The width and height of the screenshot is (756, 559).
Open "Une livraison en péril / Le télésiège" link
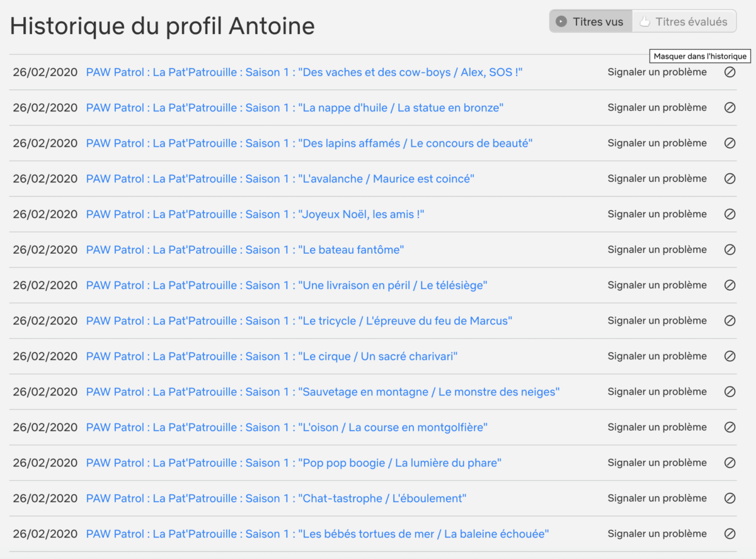(287, 285)
